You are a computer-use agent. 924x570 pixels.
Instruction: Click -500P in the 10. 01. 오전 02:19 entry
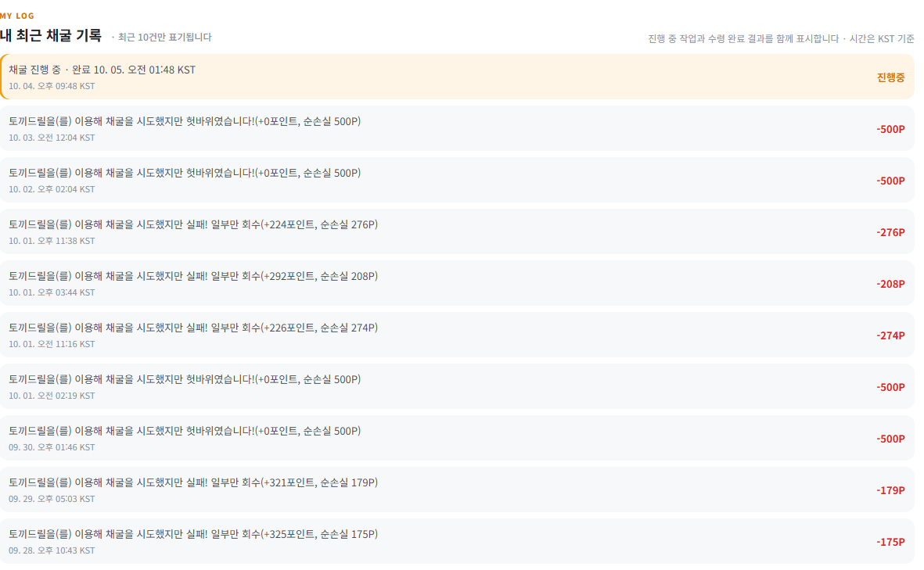click(890, 387)
